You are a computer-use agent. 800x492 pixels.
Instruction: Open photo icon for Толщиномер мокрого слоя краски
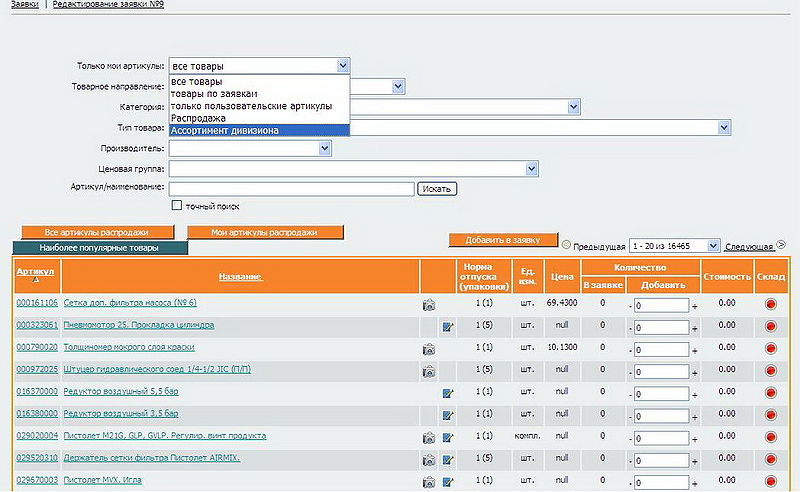click(429, 348)
